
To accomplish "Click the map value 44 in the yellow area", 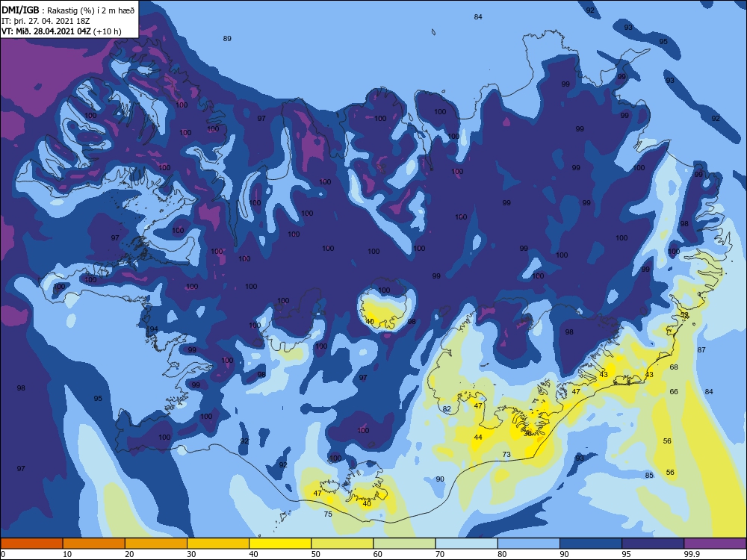I will [478, 437].
